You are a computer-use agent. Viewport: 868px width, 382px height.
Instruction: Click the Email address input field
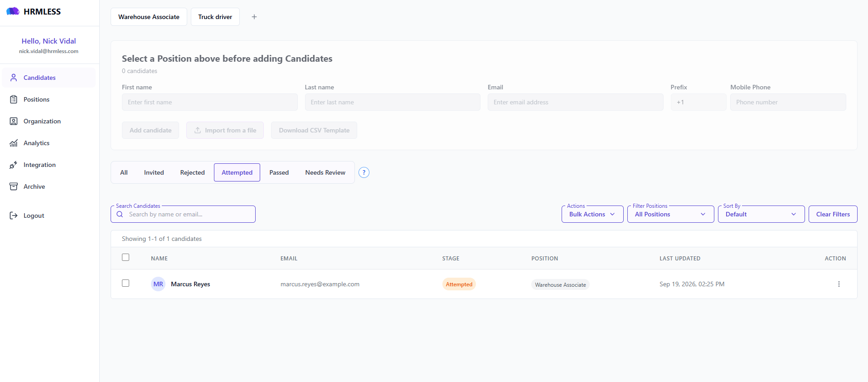(576, 102)
